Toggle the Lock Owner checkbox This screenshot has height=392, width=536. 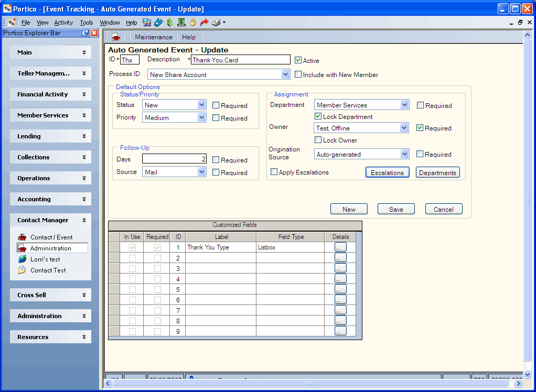click(318, 139)
